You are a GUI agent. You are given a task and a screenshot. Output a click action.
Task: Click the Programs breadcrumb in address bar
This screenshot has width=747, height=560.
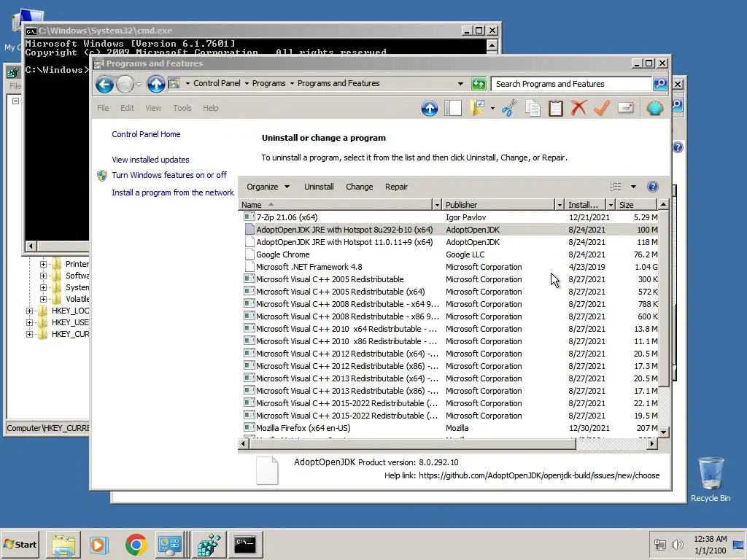click(268, 83)
